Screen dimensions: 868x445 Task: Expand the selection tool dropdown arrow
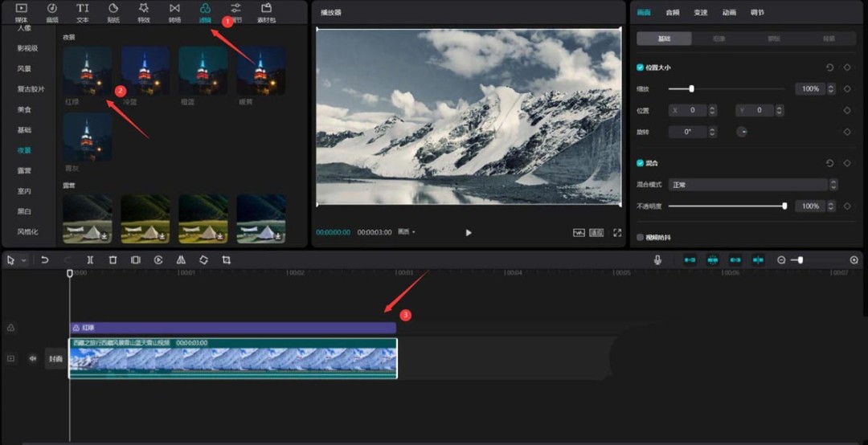[x=24, y=260]
